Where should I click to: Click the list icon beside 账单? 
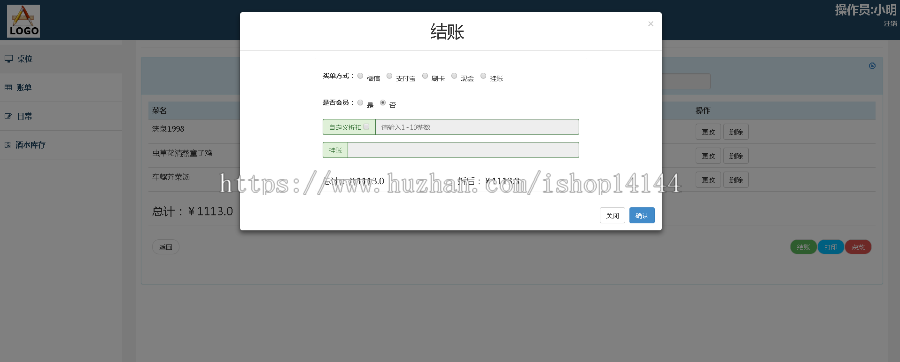pyautogui.click(x=9, y=87)
